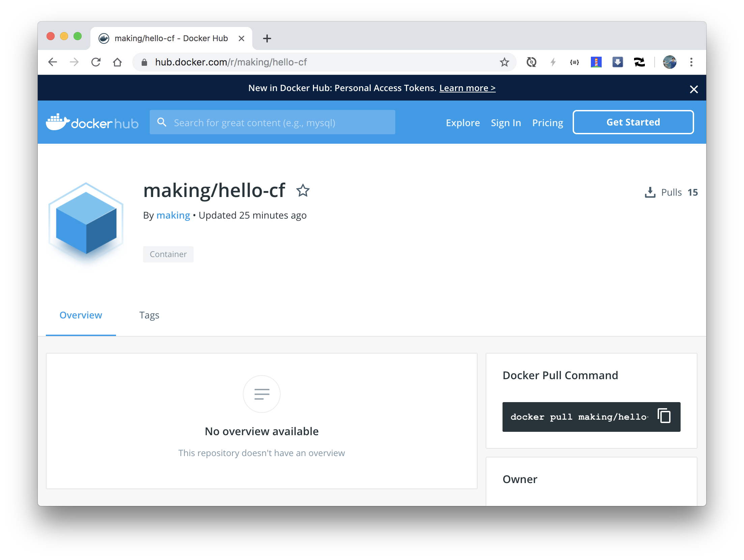Click the search magnifier icon
744x560 pixels.
click(x=162, y=122)
